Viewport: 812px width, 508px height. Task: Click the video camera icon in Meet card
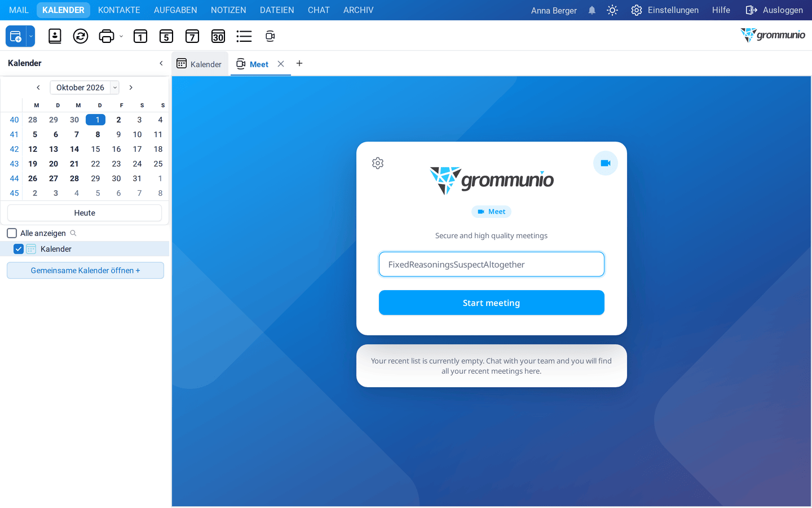[606, 163]
